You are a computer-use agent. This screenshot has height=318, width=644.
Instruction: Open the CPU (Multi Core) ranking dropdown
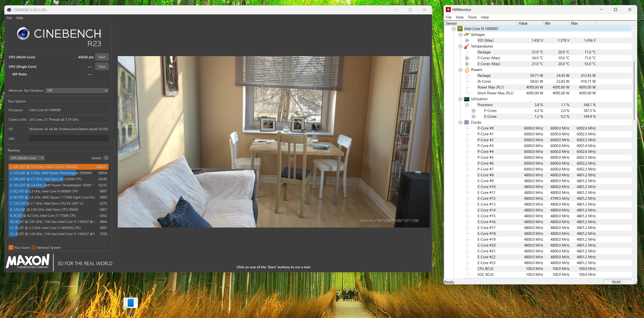click(x=27, y=158)
